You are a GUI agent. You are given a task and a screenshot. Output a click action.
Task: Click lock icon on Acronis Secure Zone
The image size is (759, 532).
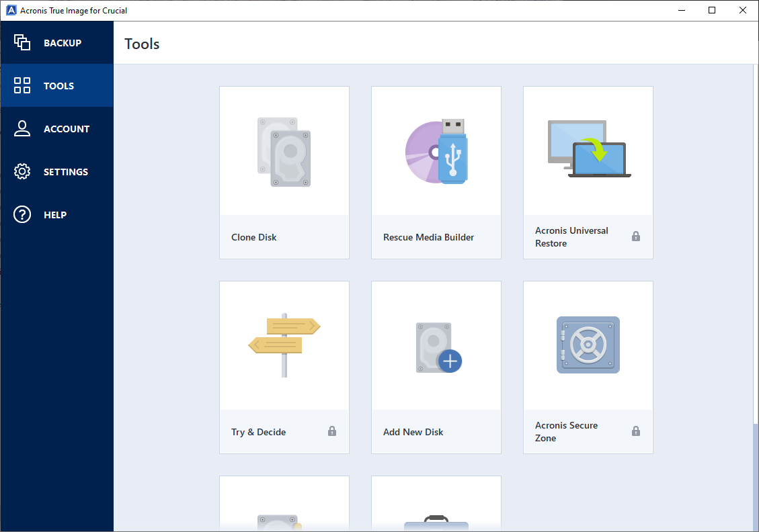(x=636, y=431)
